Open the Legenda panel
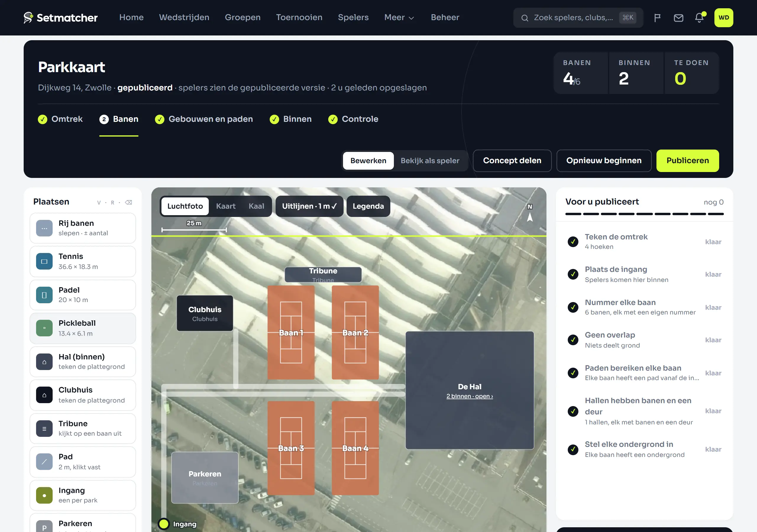Viewport: 757px width, 532px height. [368, 206]
